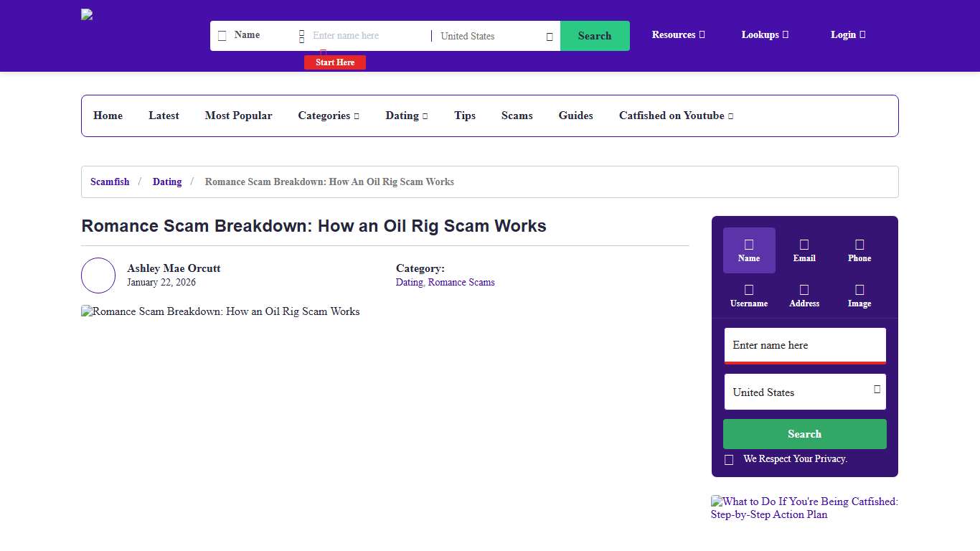Choose the Username search option

pyautogui.click(x=748, y=291)
